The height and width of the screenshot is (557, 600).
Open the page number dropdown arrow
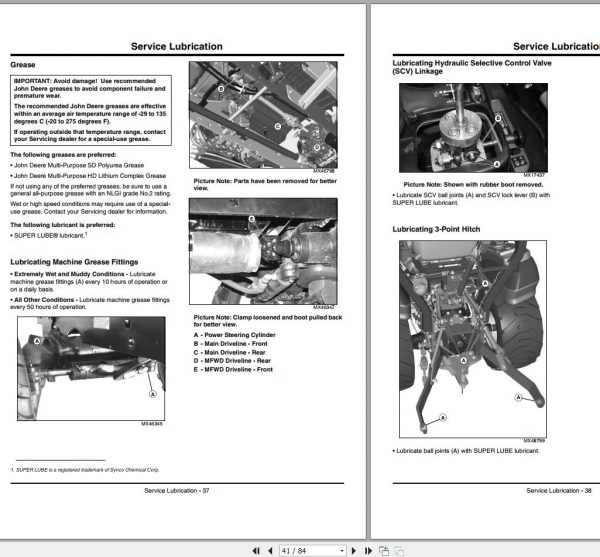pos(342,550)
